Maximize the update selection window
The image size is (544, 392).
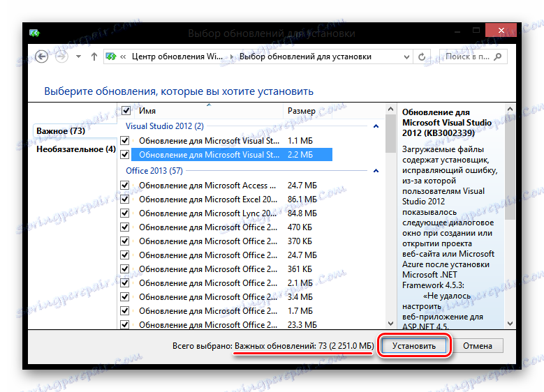[476, 31]
